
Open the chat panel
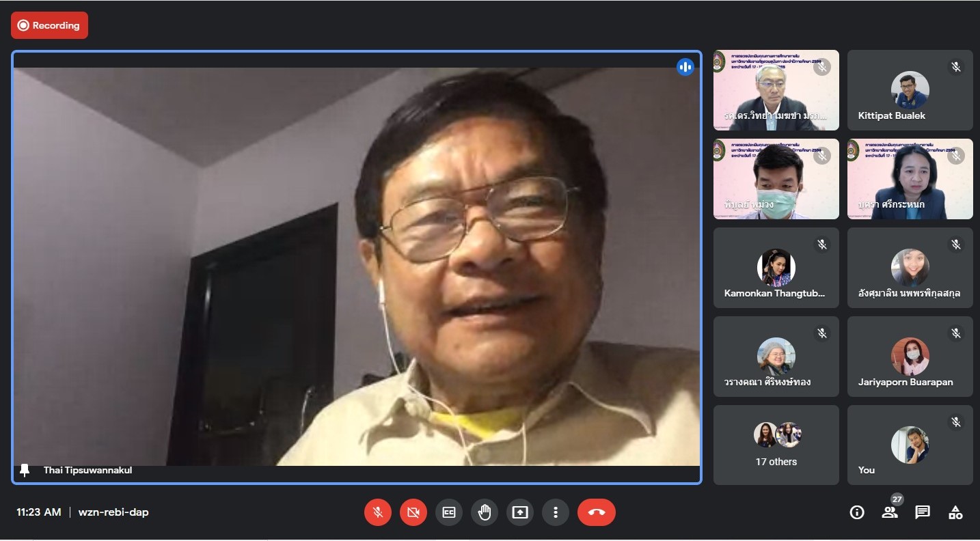click(923, 512)
